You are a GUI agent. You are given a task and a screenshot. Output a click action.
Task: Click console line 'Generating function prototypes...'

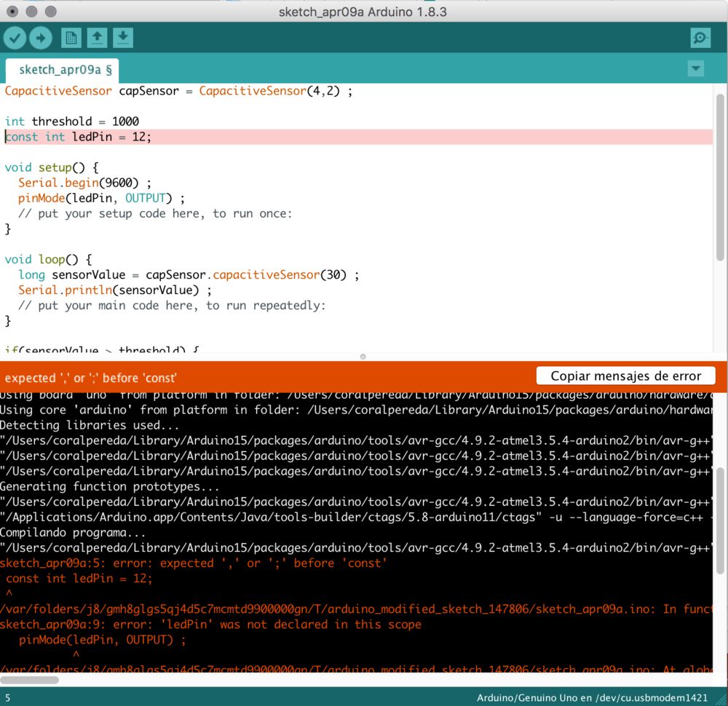tap(110, 486)
